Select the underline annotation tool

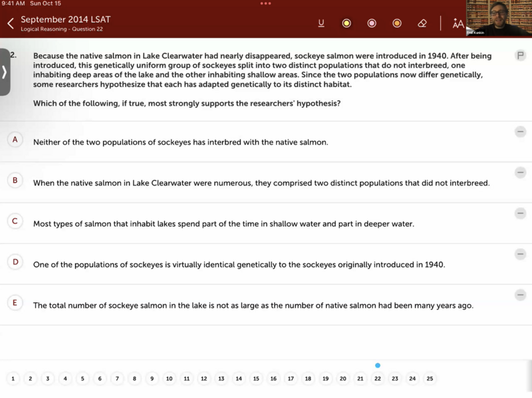321,23
